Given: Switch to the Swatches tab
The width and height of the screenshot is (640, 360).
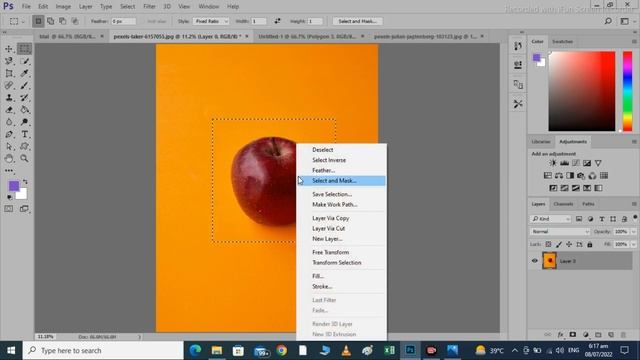Looking at the screenshot, I should (x=562, y=42).
